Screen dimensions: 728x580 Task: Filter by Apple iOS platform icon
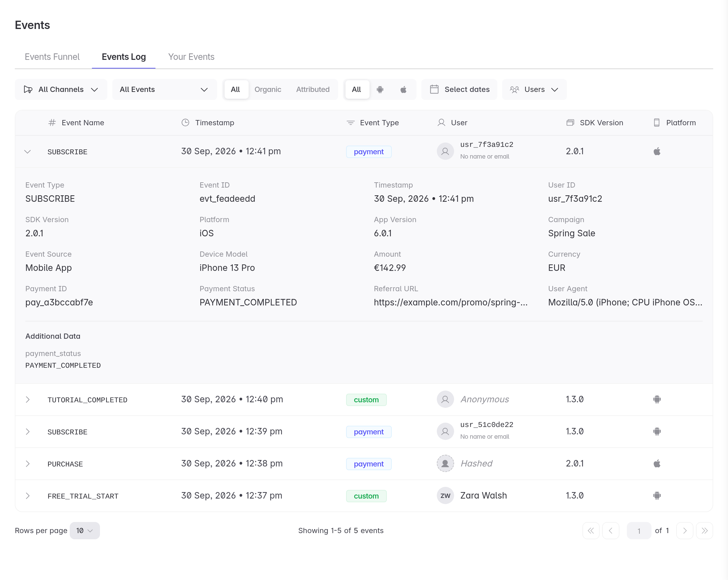(403, 89)
